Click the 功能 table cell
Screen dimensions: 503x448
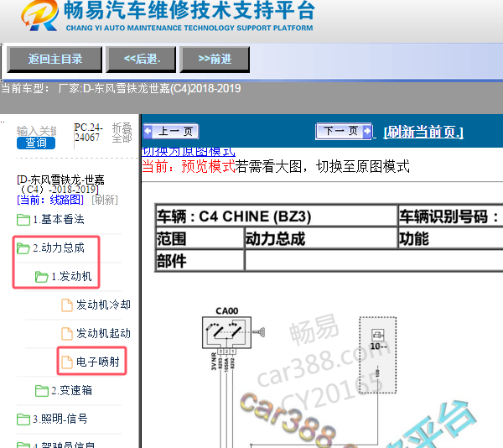point(451,238)
